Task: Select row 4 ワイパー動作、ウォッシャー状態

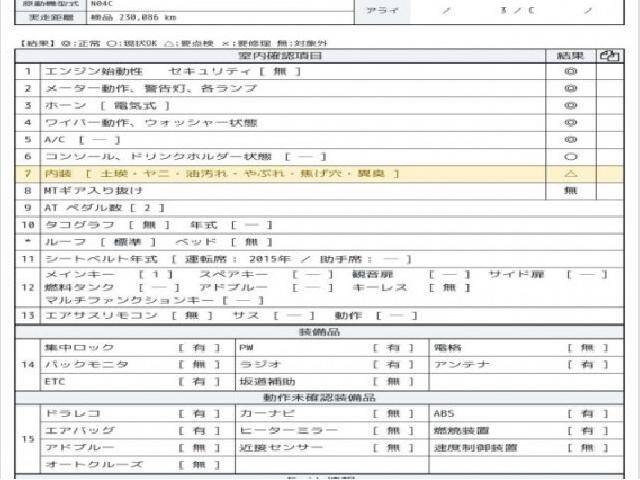Action: 151,123
